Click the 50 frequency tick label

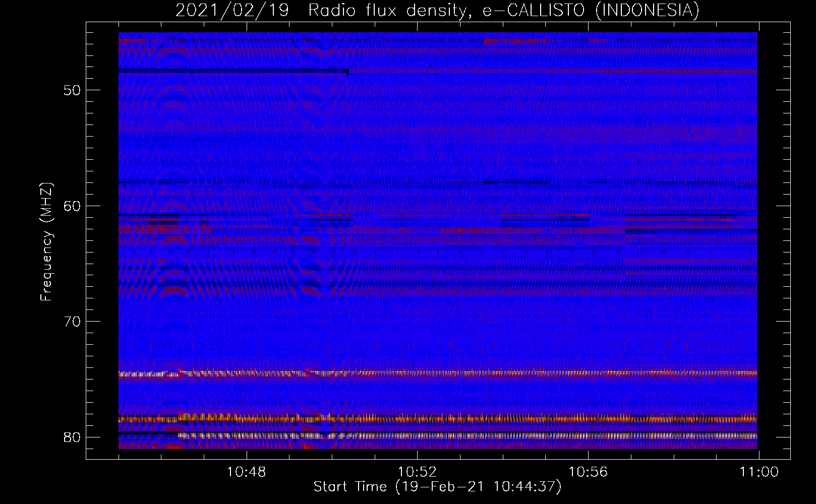[72, 90]
